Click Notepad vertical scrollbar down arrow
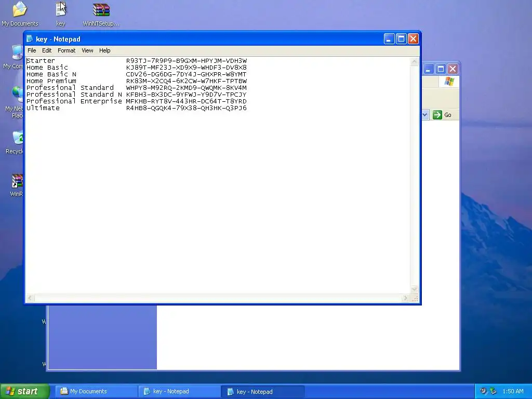The width and height of the screenshot is (532, 399). tap(414, 289)
